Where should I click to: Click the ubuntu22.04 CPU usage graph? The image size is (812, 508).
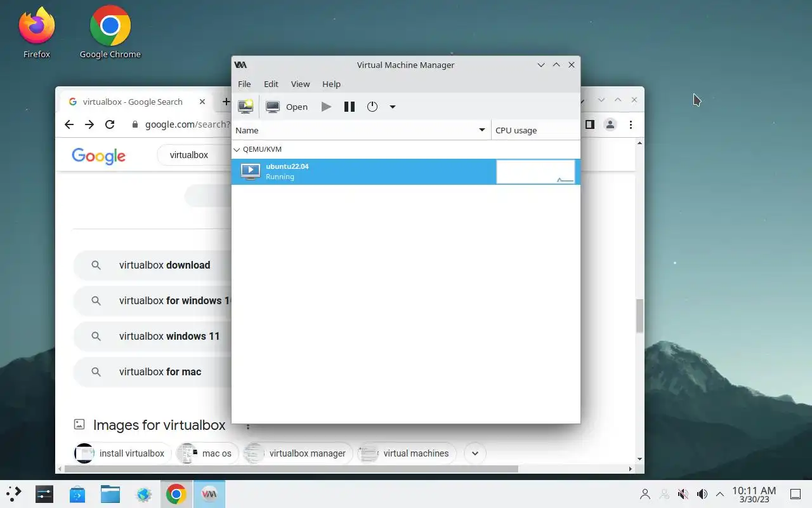point(535,171)
